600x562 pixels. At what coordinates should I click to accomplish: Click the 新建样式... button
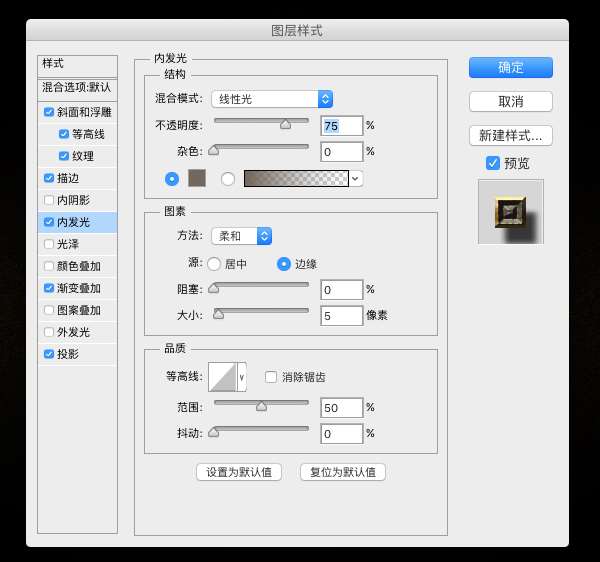(x=510, y=135)
